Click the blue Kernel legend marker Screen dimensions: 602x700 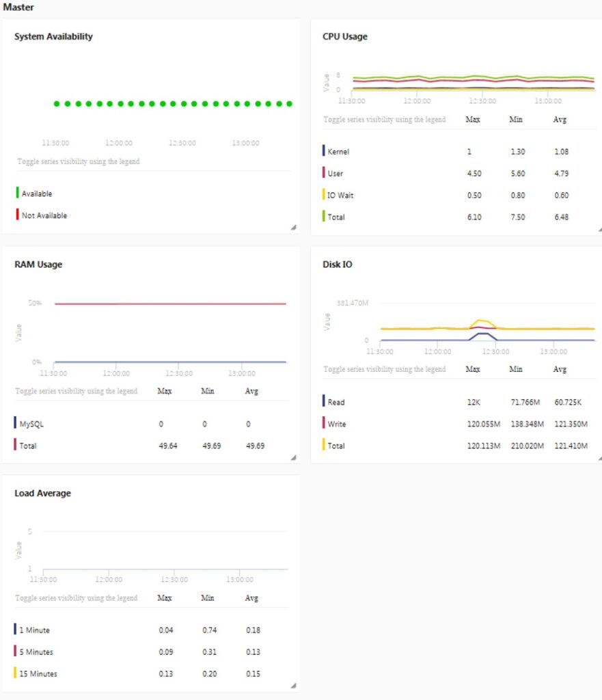point(325,151)
